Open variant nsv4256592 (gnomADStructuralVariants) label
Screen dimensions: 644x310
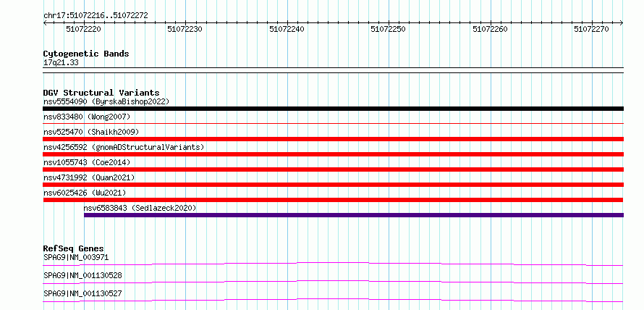coord(124,147)
